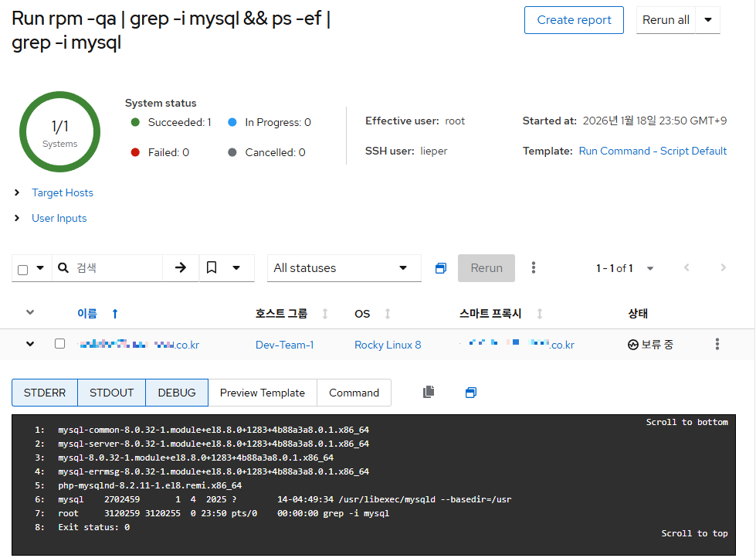
Task: Open the host row kebab actions menu
Action: (x=717, y=344)
